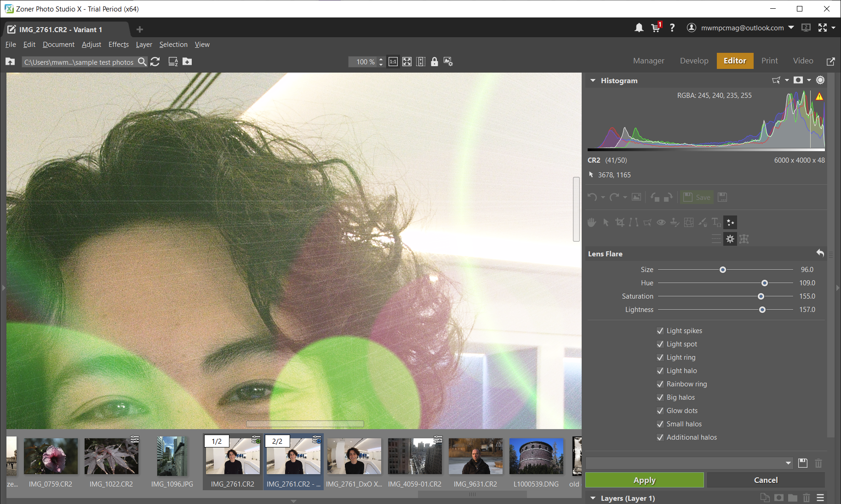This screenshot has width=841, height=504.
Task: Select the Hand pan tool
Action: point(592,222)
